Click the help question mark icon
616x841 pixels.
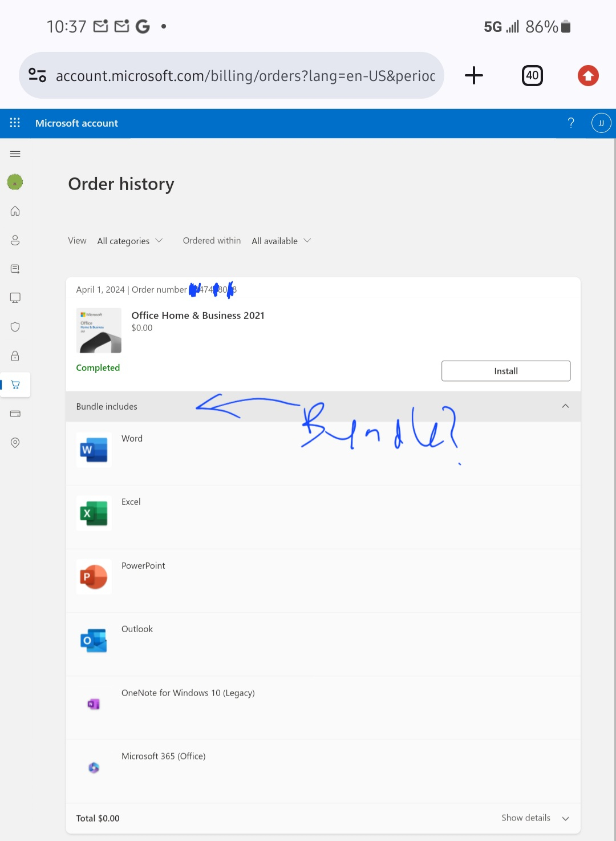[x=571, y=123]
